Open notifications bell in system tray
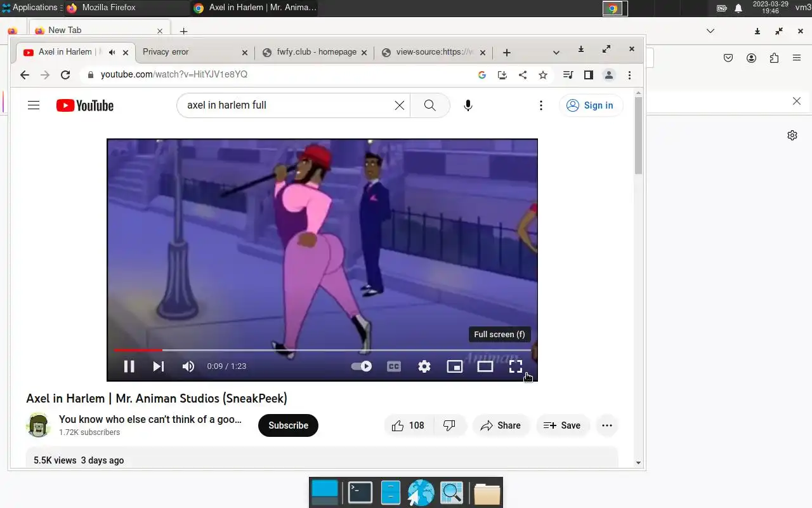 (x=738, y=8)
